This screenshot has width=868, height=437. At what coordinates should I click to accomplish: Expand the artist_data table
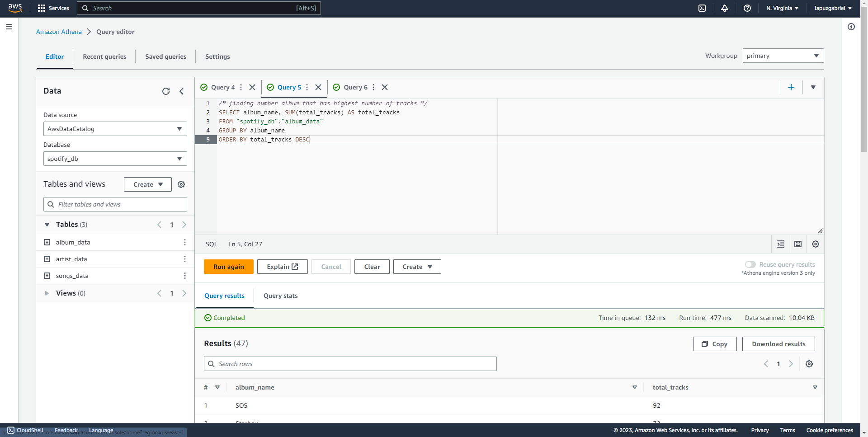pos(47,259)
